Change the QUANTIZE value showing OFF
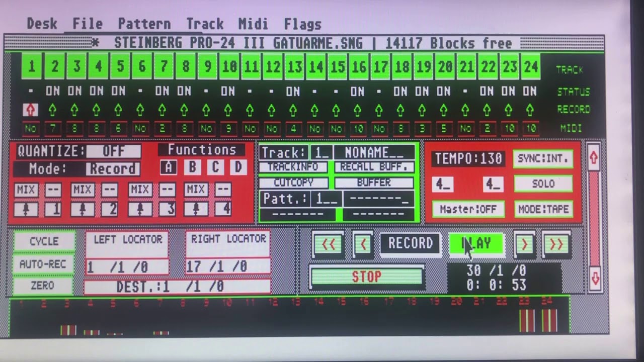 coord(113,151)
